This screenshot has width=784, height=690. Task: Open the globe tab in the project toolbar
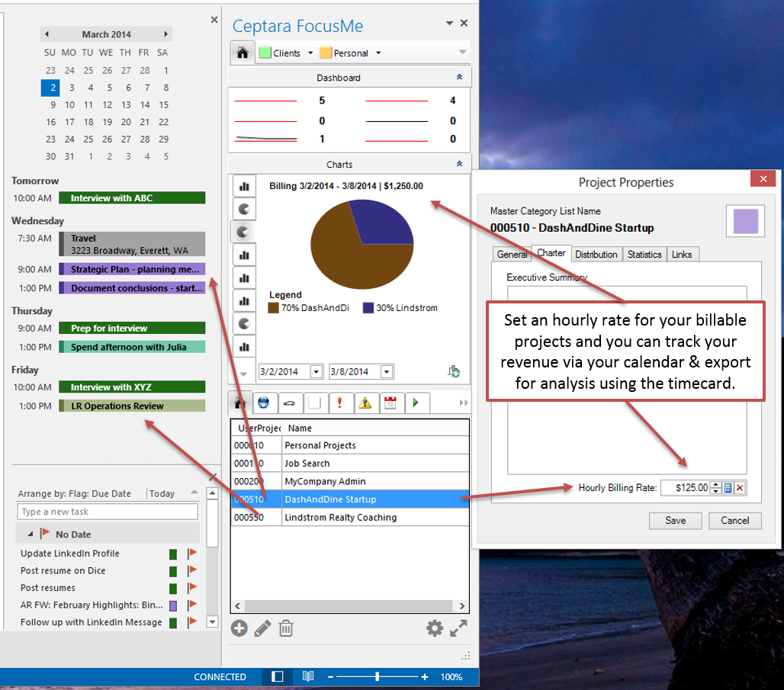(264, 403)
